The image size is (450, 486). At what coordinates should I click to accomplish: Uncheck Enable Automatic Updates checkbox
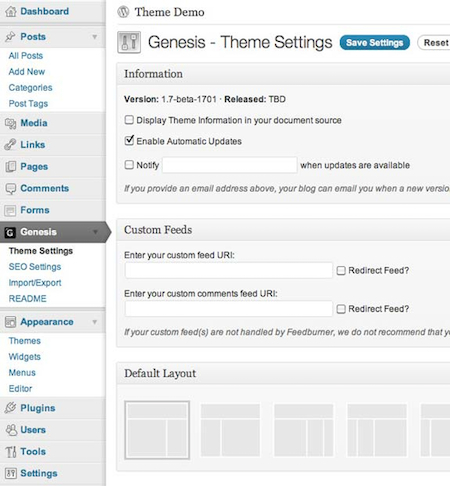tap(129, 141)
